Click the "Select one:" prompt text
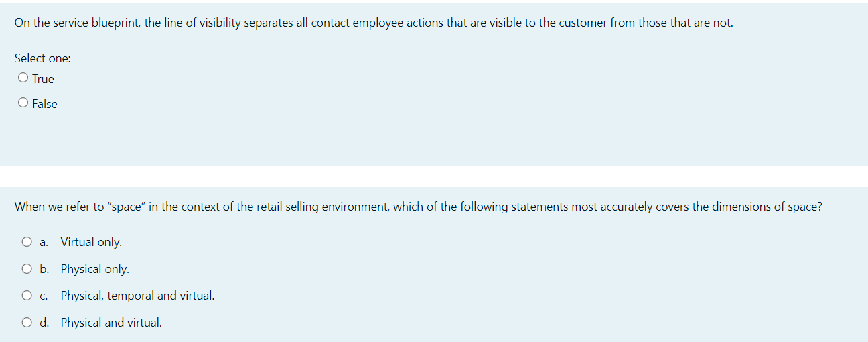Viewport: 868px width, 342px height. pos(43,58)
